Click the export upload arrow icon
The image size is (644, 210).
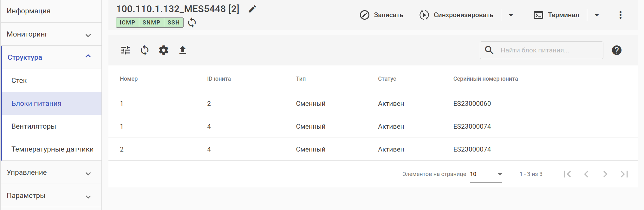(x=183, y=50)
